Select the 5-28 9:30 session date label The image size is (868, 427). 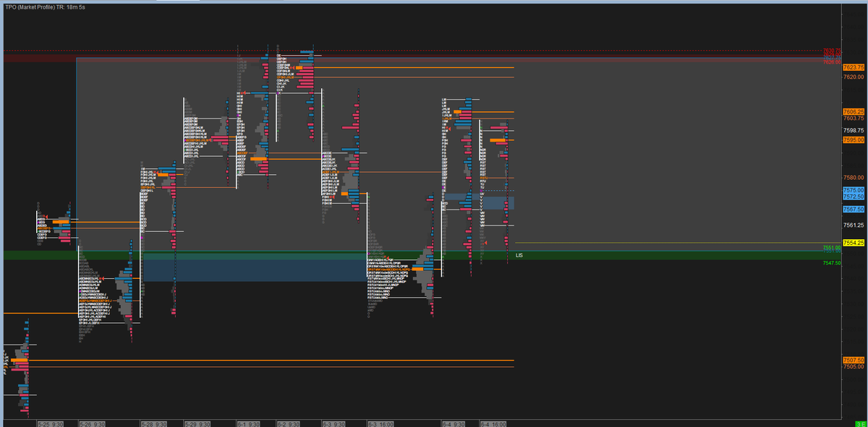click(x=154, y=423)
